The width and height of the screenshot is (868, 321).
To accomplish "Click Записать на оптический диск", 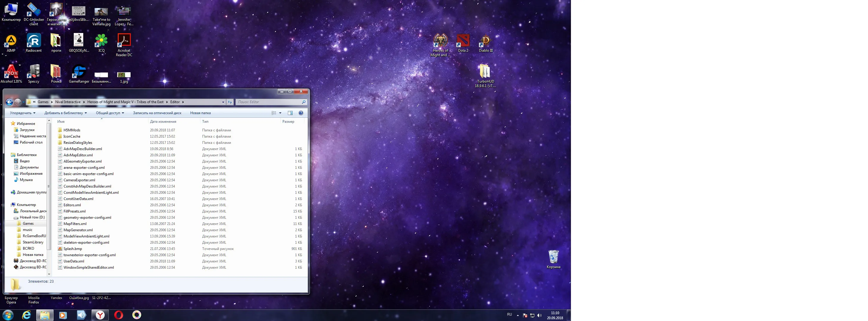I will pos(157,113).
